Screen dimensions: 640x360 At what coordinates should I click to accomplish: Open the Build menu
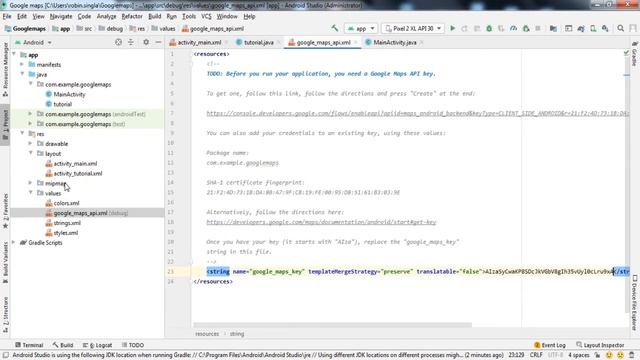pyautogui.click(x=155, y=16)
